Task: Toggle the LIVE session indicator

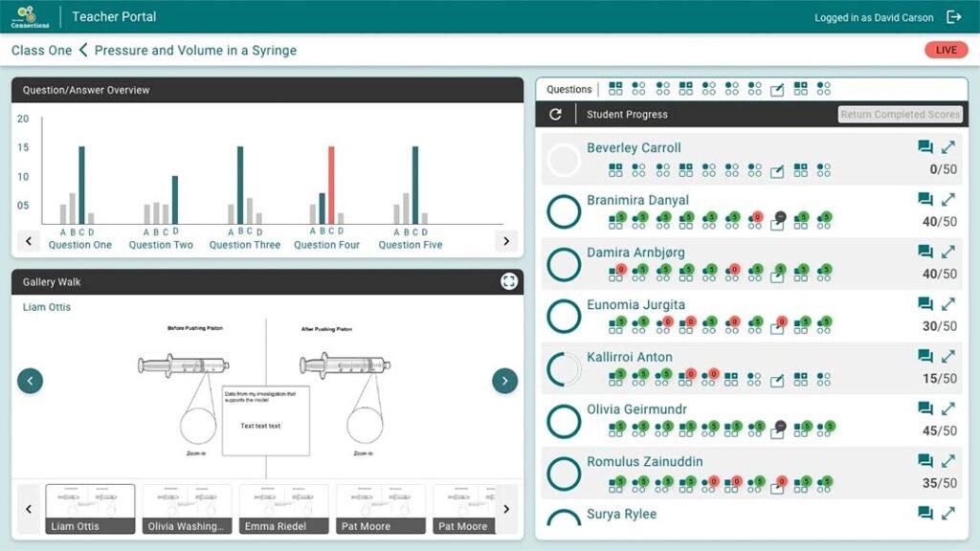Action: pos(946,51)
